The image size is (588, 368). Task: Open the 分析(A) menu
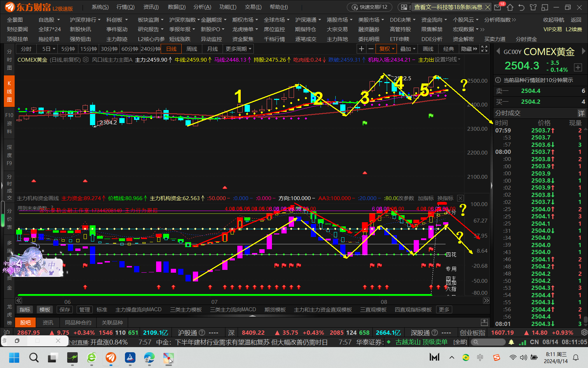[x=202, y=7]
